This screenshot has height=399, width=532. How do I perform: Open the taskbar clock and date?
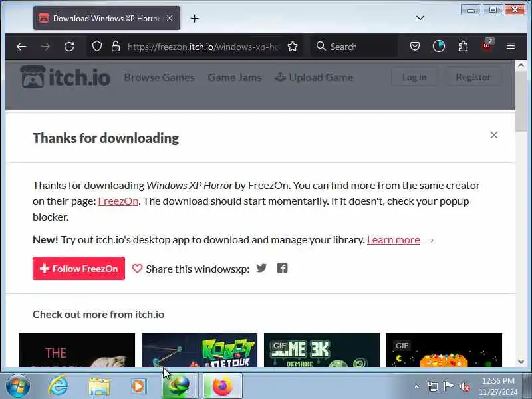498,386
